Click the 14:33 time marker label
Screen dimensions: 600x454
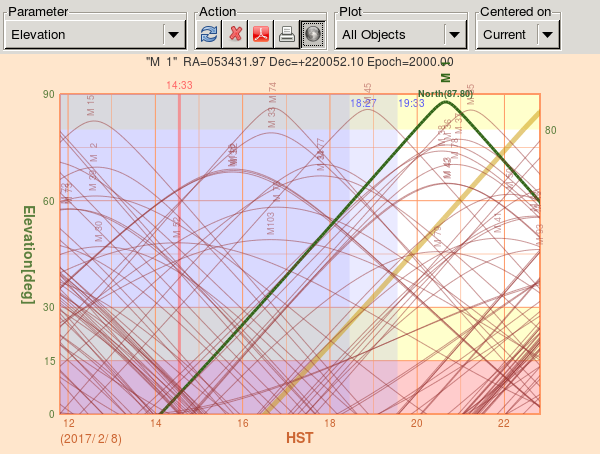pyautogui.click(x=179, y=86)
